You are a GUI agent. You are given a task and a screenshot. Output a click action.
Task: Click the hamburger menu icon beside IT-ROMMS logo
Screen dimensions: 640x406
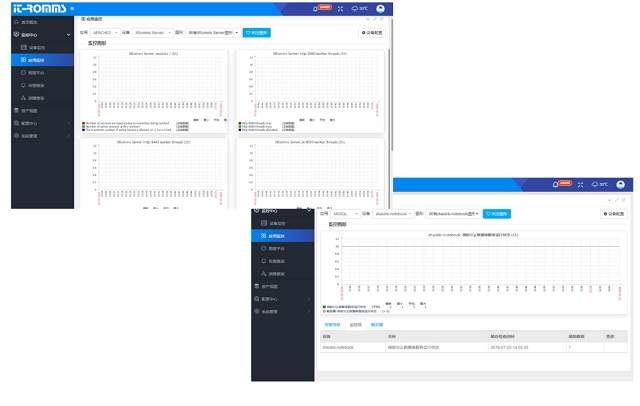72,8
